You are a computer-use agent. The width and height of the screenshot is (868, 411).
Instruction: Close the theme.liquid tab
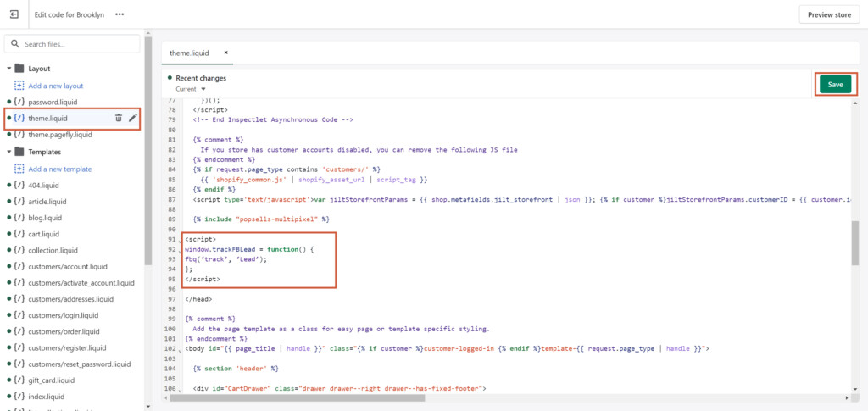pos(225,53)
